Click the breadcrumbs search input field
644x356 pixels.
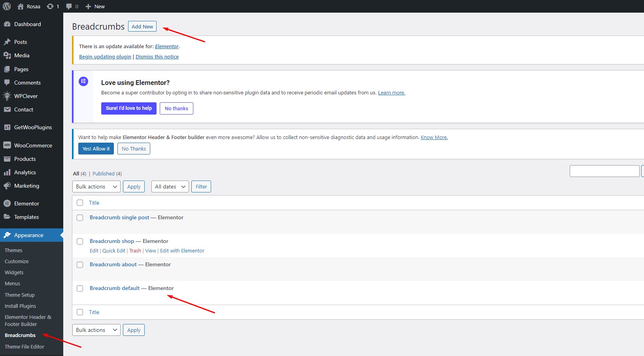click(604, 171)
